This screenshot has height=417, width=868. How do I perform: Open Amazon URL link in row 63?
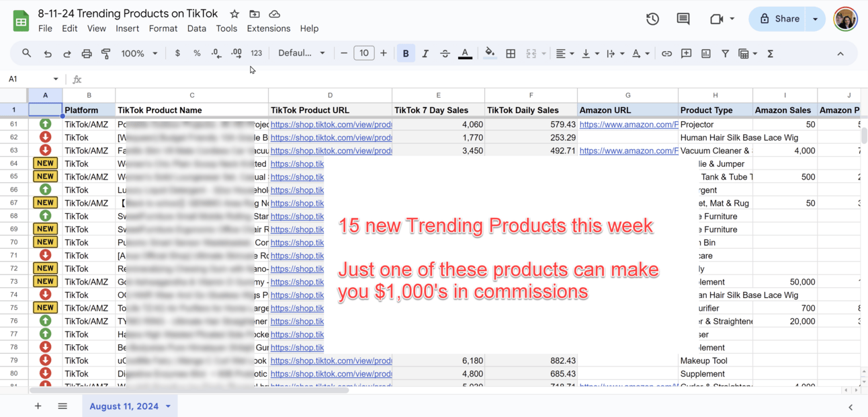click(x=629, y=151)
